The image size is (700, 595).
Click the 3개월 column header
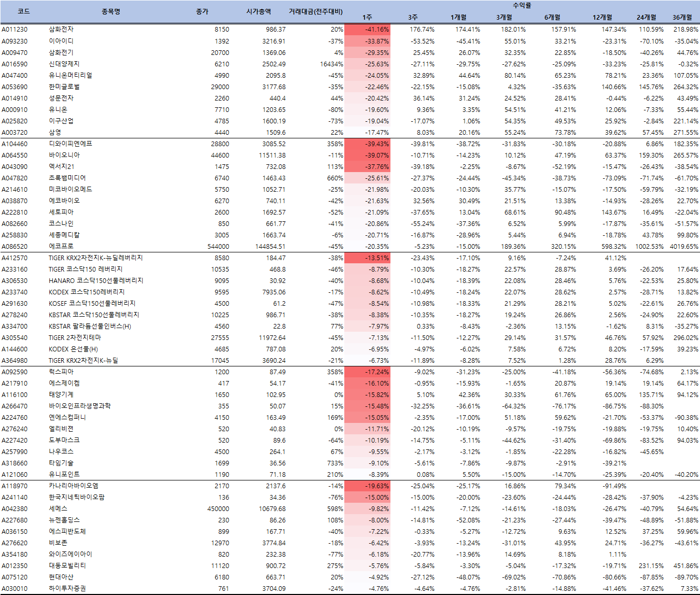[x=504, y=18]
